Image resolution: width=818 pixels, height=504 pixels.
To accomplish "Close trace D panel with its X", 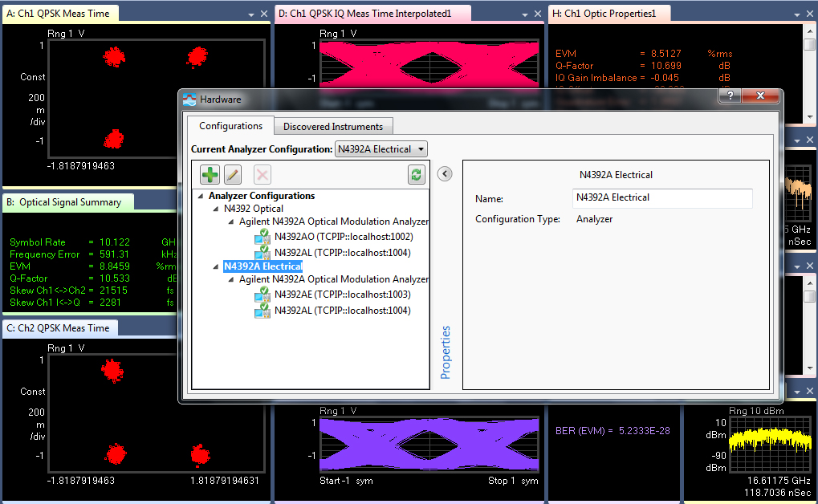I will pyautogui.click(x=538, y=14).
